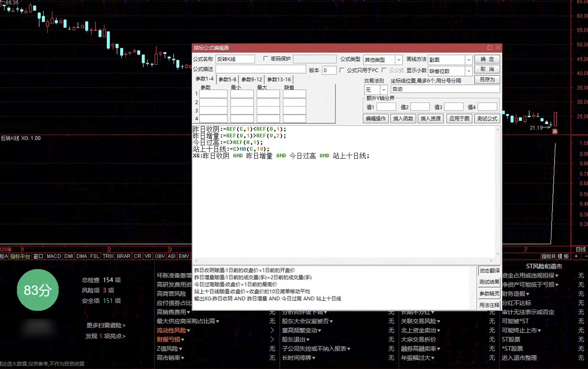Click 风险项 3 项 text
Image resolution: width=588 pixels, height=369 pixels.
98,290
